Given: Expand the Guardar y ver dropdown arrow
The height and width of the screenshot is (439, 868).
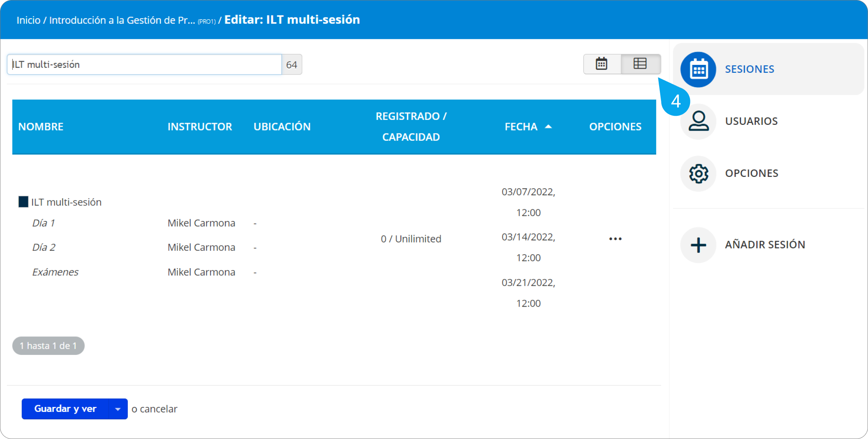Looking at the screenshot, I should click(x=118, y=409).
